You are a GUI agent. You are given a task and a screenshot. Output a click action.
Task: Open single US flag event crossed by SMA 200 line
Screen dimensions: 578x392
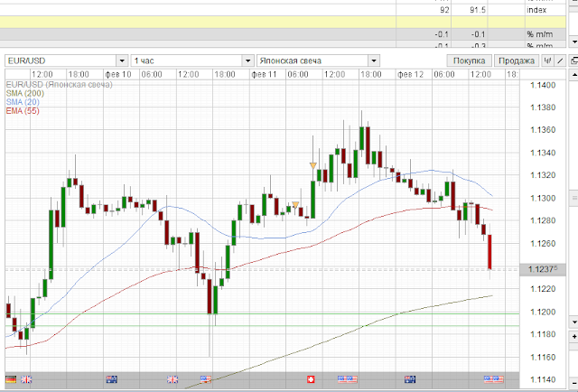tap(206, 379)
